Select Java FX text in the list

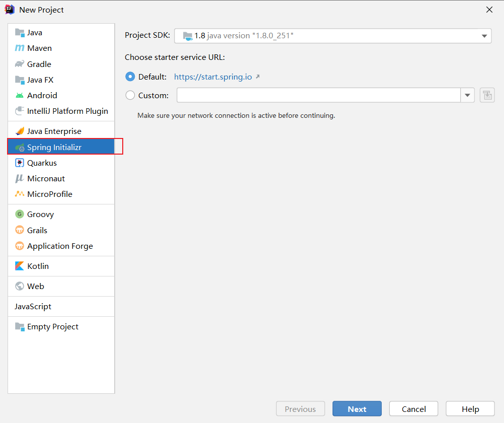40,80
